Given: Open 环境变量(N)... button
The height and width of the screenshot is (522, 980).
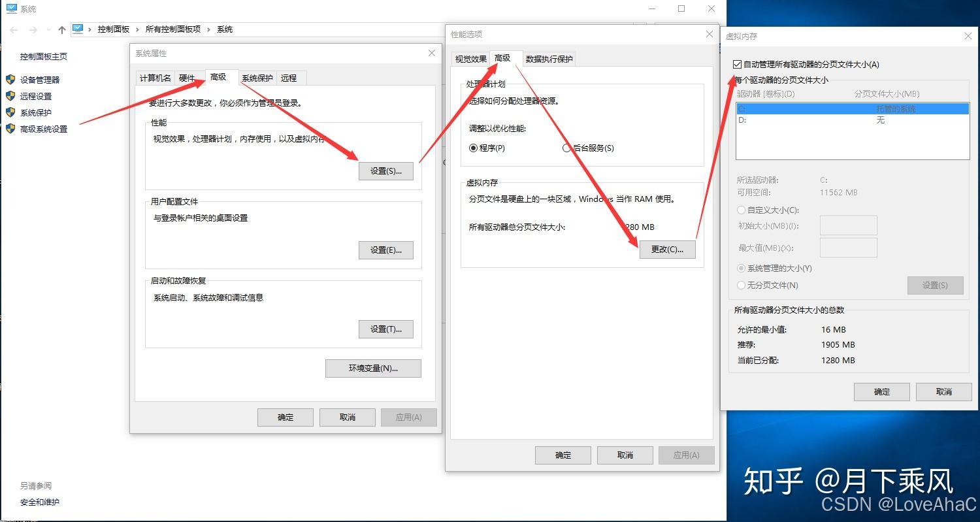Looking at the screenshot, I should (x=373, y=368).
